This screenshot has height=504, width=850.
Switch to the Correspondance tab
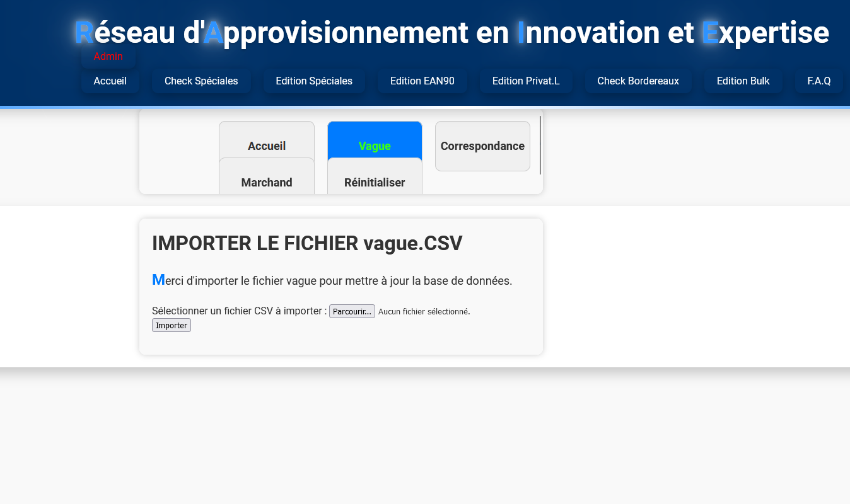[482, 146]
